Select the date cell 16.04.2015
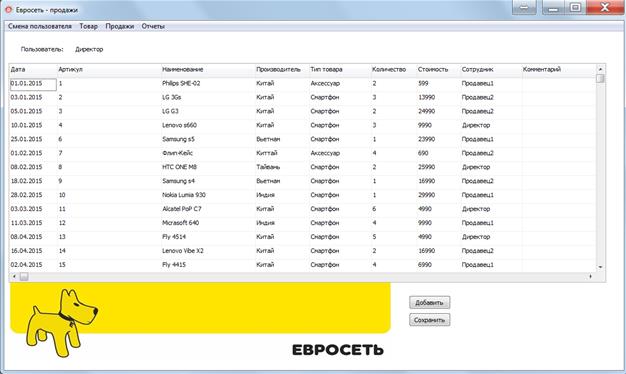 33,251
